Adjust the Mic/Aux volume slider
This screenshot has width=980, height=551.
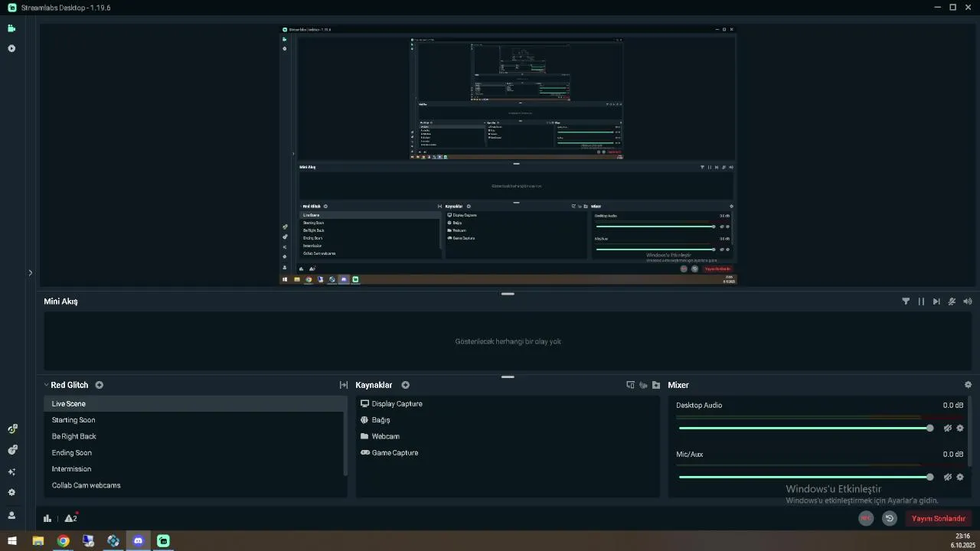tap(805, 478)
